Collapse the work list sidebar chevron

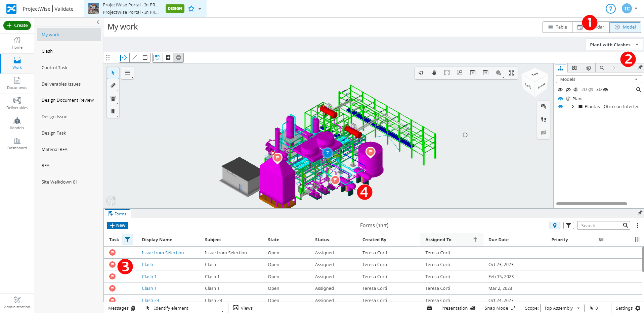(x=98, y=22)
